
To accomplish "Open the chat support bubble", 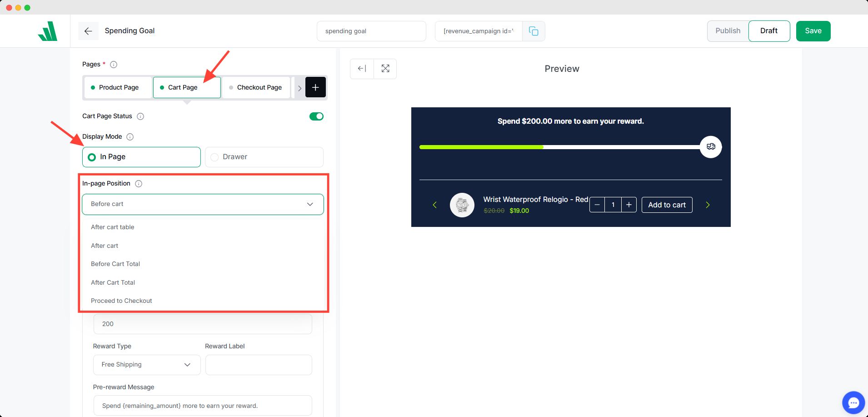I will click(x=853, y=402).
